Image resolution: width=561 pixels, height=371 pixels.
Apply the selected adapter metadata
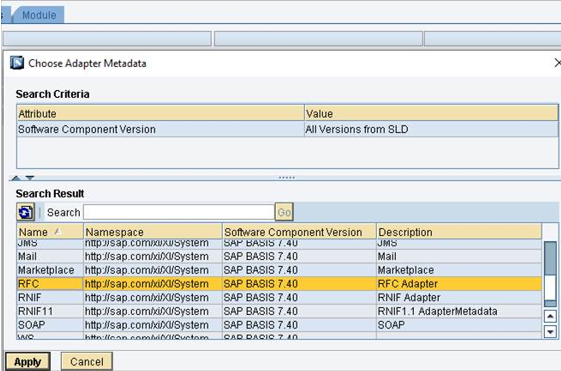tap(28, 362)
